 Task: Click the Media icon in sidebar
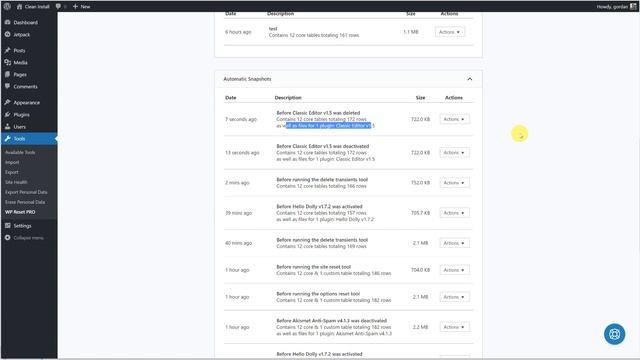(x=7, y=62)
